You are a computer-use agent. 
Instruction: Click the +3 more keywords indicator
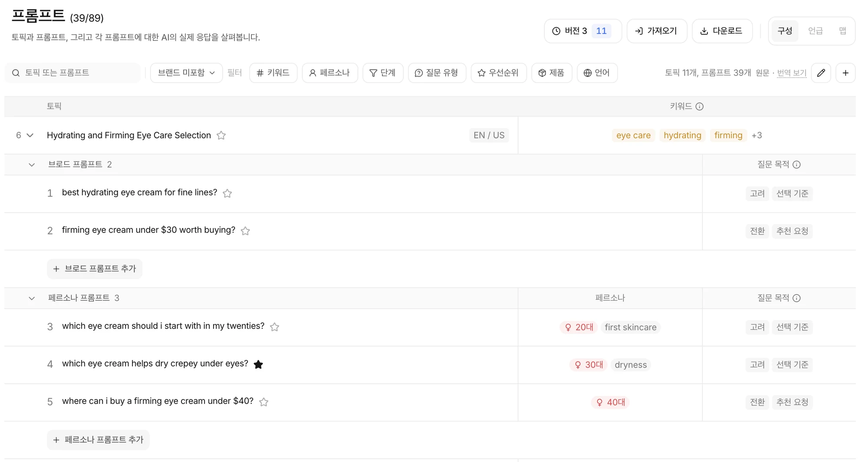click(x=756, y=135)
